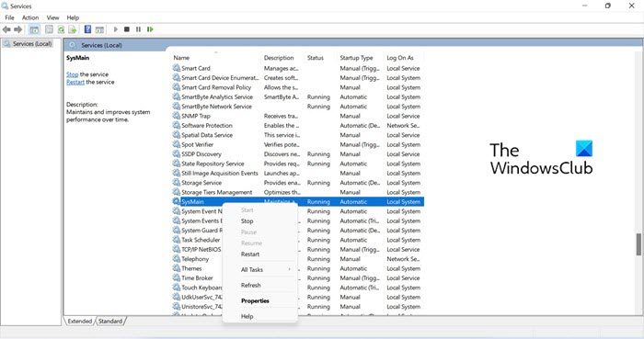Click the green Refresh toolbar icon
The width and height of the screenshot is (644, 339).
(61, 29)
